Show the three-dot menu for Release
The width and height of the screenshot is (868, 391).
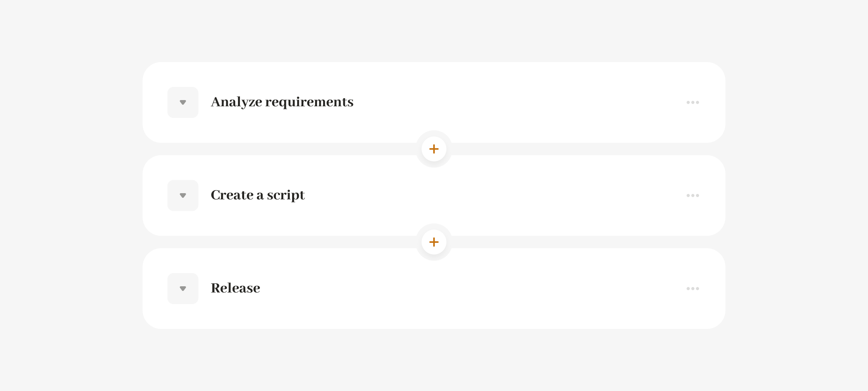point(692,289)
